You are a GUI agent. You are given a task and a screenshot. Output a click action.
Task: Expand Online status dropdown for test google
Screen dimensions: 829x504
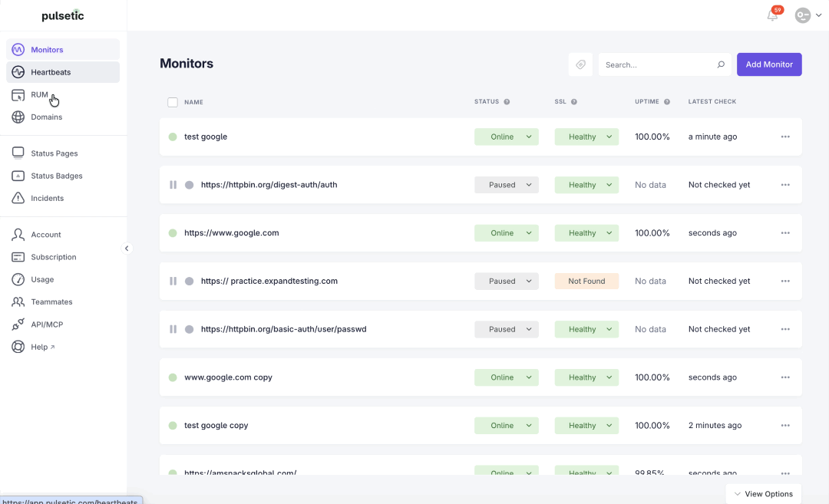(x=506, y=137)
